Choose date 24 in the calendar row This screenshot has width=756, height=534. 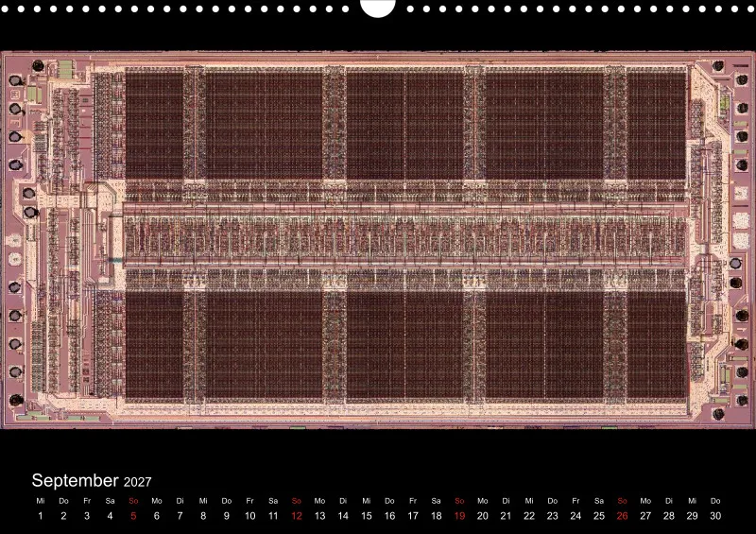(576, 516)
